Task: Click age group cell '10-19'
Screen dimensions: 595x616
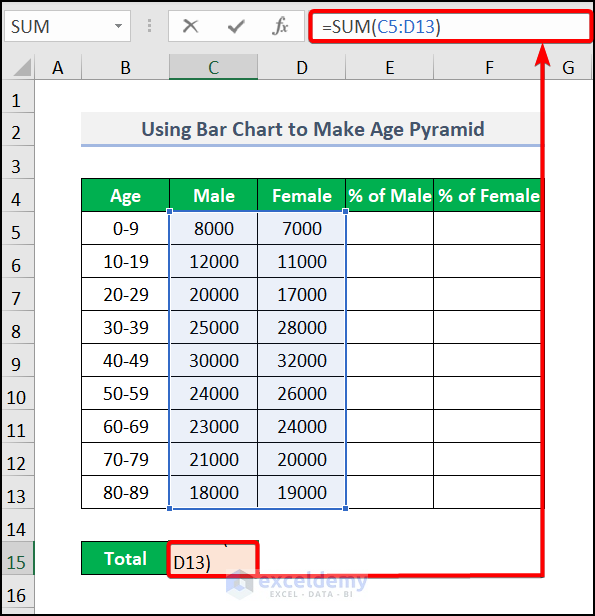Action: [x=125, y=261]
